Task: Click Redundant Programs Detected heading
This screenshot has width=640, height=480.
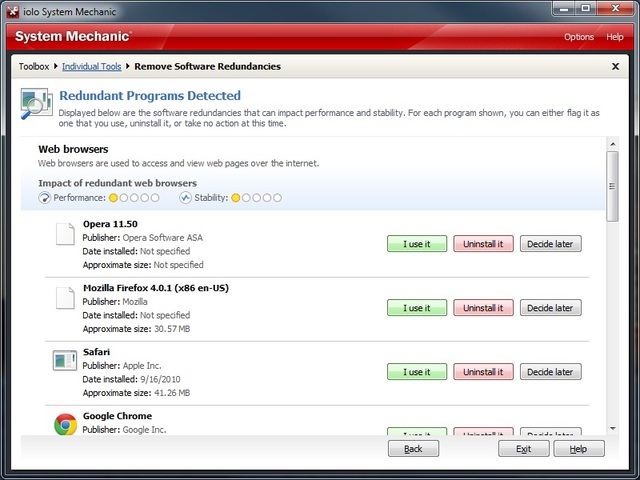Action: point(150,96)
